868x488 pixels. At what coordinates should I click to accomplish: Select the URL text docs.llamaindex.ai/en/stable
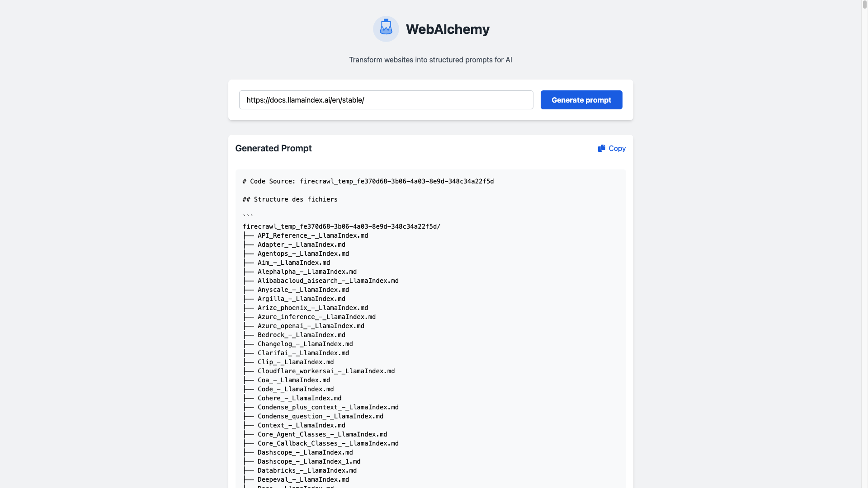(x=305, y=100)
